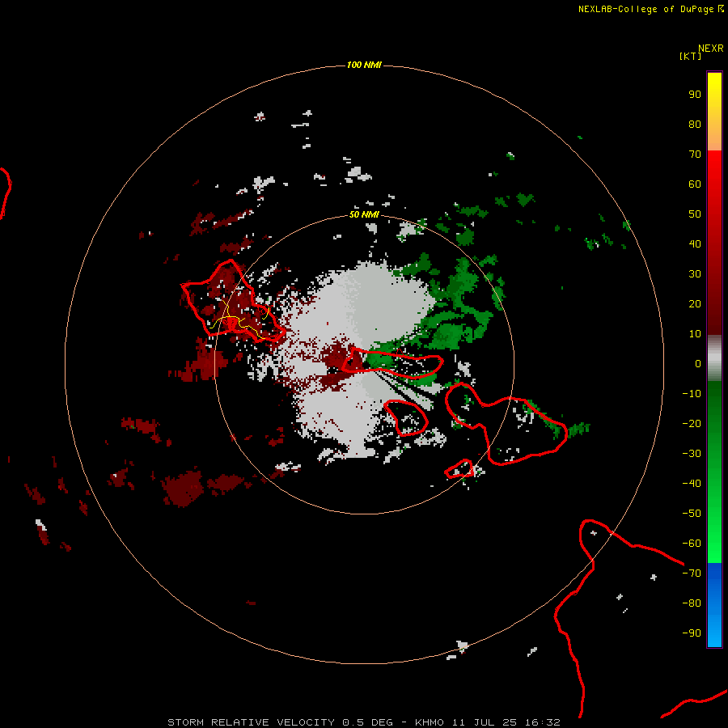Select the NEXR label above the color scale
Screen dimensions: 728x728
click(711, 49)
